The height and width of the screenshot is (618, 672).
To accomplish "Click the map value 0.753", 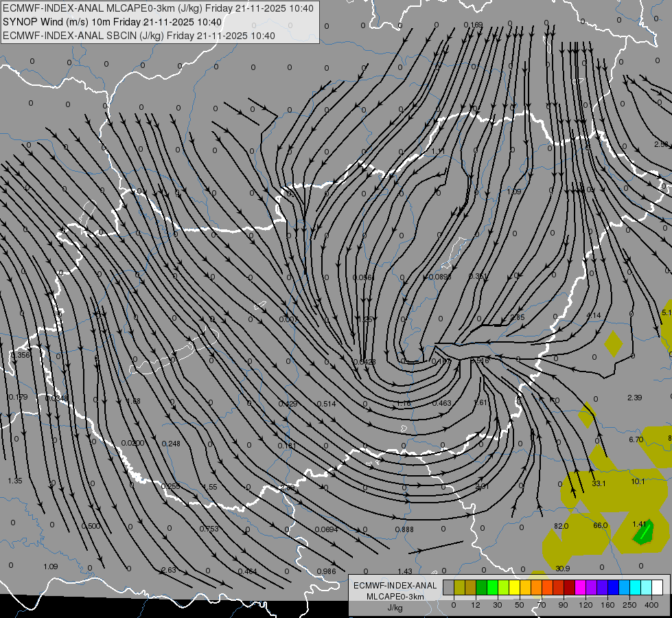I will tap(209, 529).
